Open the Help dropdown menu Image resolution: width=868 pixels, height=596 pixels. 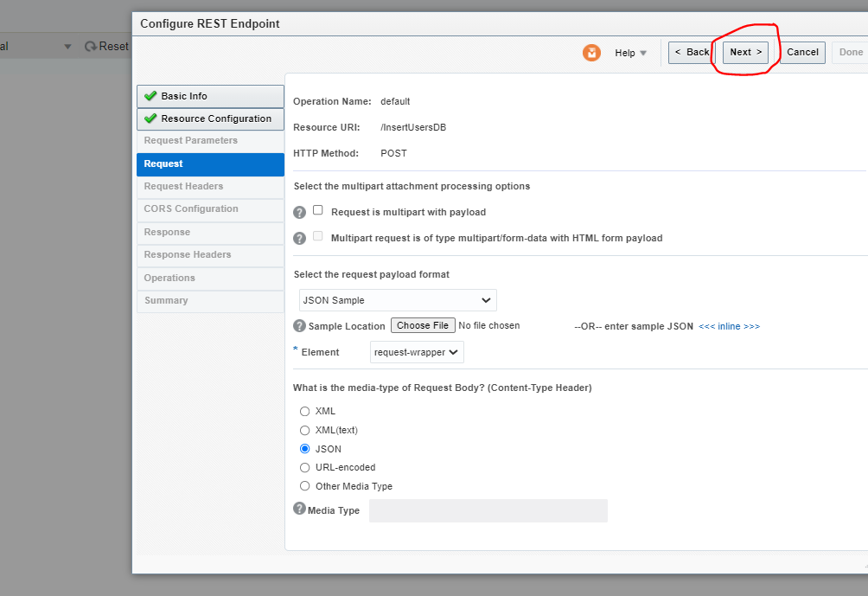[630, 53]
